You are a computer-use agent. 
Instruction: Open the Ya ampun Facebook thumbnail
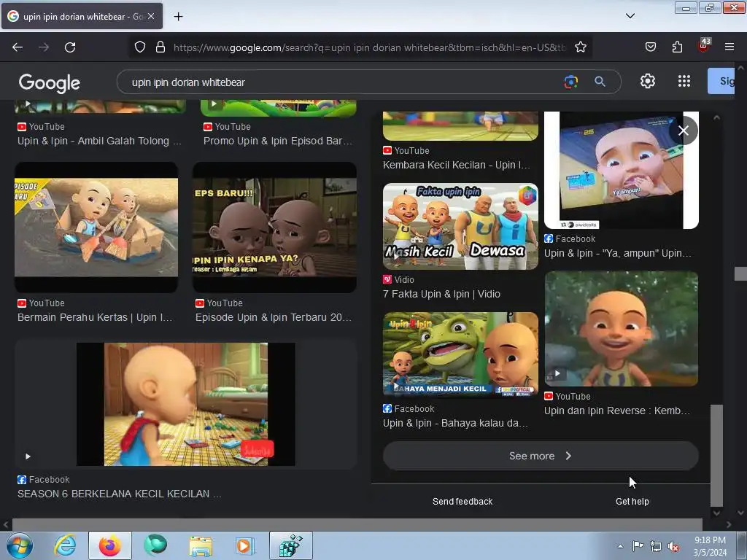(622, 170)
